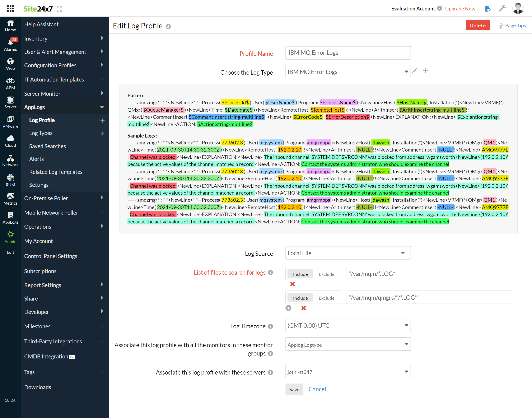Open the wrench tools icon in the top bar
532x418 pixels.
coord(502,8)
